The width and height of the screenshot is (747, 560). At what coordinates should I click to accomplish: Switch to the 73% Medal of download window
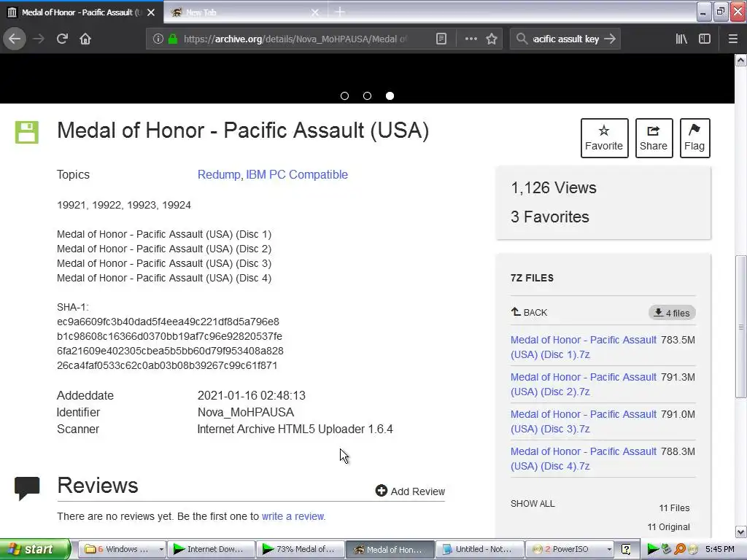pyautogui.click(x=300, y=549)
